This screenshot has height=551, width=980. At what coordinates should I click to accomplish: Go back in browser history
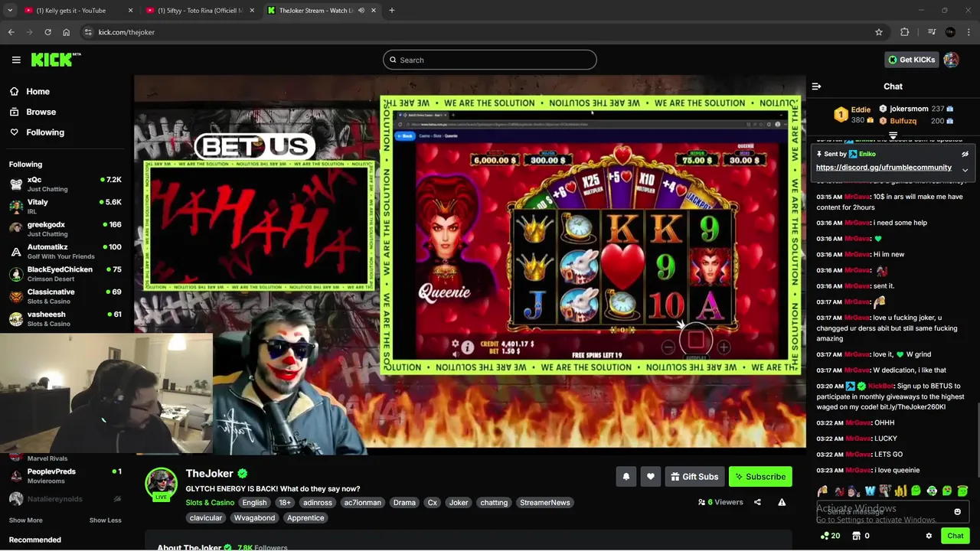[11, 32]
